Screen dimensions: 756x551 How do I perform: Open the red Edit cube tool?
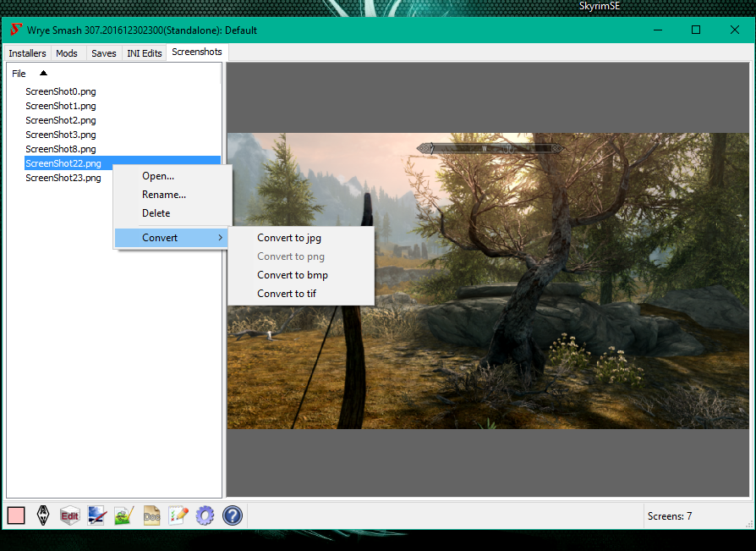(70, 515)
